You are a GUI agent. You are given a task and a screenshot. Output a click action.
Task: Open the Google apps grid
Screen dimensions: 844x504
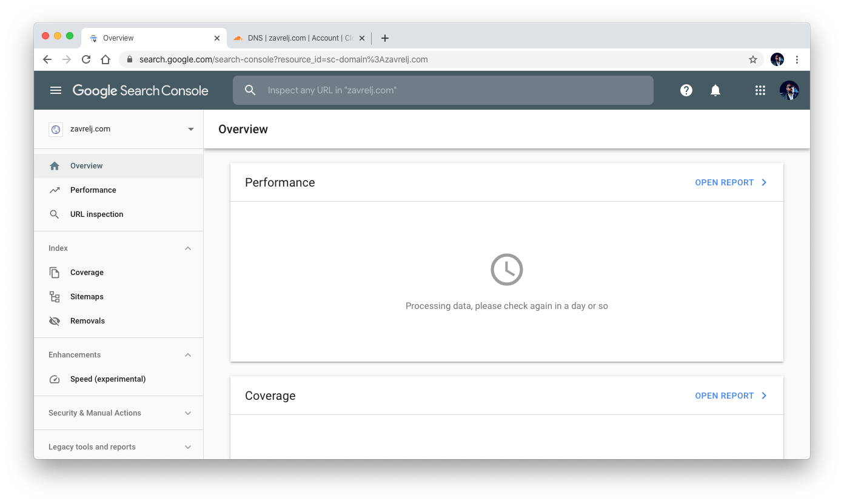click(760, 90)
